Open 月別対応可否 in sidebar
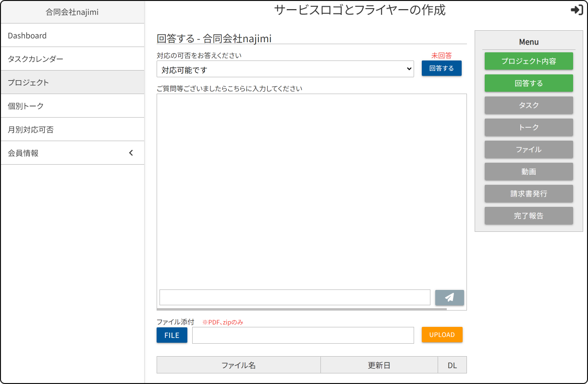The image size is (588, 384). point(31,130)
